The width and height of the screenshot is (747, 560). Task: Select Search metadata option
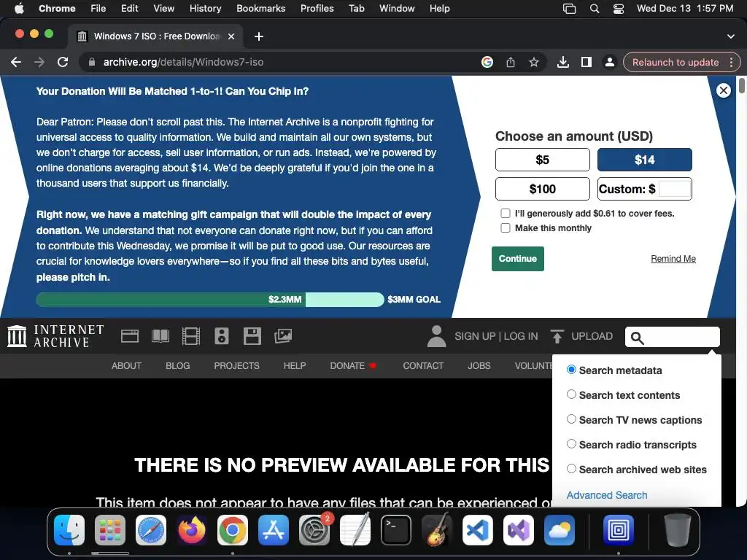[x=571, y=370]
